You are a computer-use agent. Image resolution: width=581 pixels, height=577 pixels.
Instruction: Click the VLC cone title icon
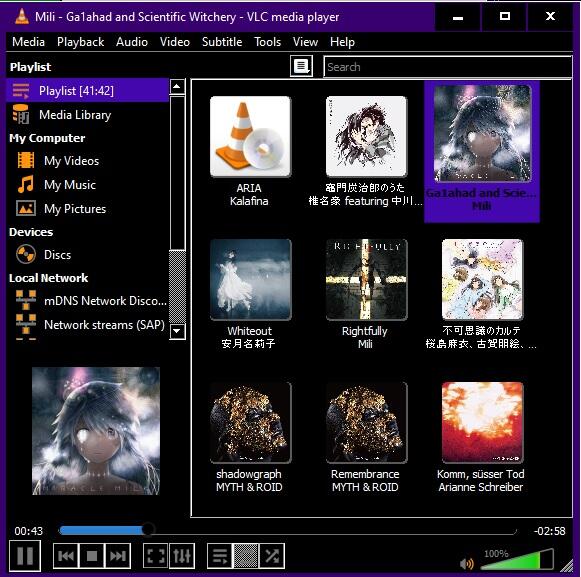point(21,16)
